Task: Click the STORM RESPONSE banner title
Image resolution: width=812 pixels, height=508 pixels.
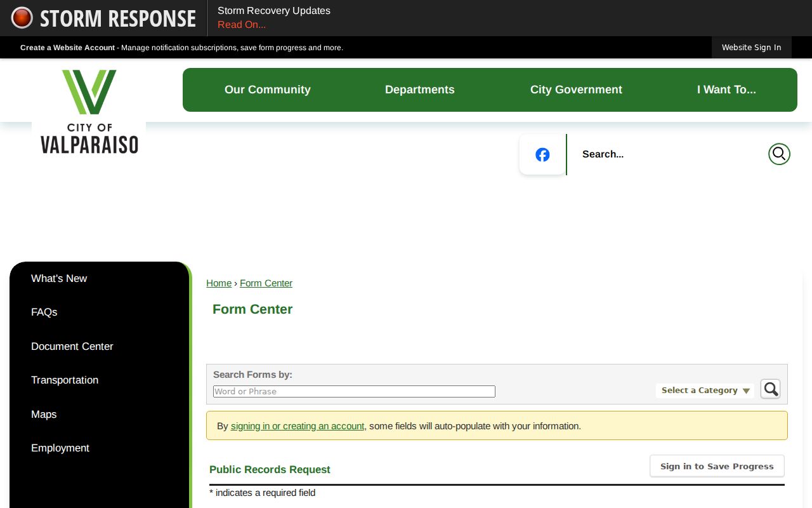Action: pyautogui.click(x=118, y=18)
